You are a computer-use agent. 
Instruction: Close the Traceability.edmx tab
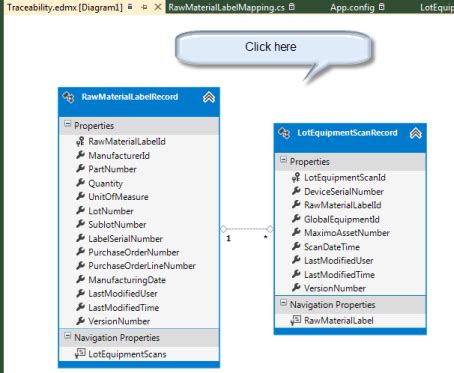[x=158, y=7]
